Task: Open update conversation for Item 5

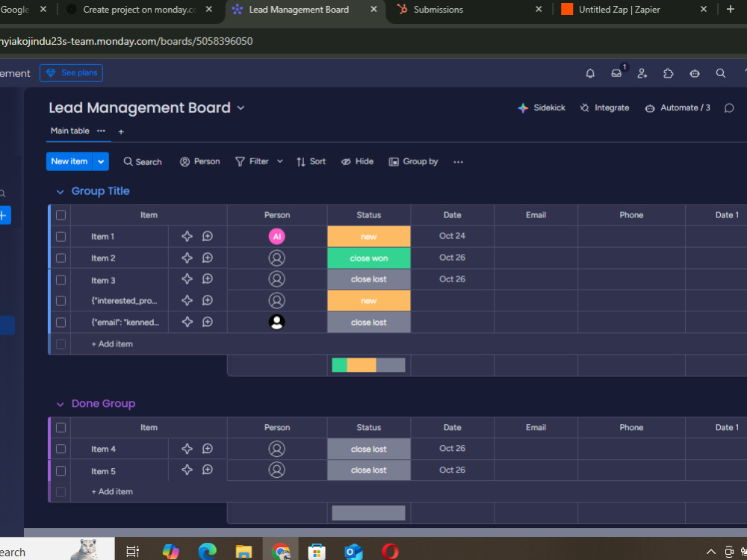Action: click(x=207, y=470)
